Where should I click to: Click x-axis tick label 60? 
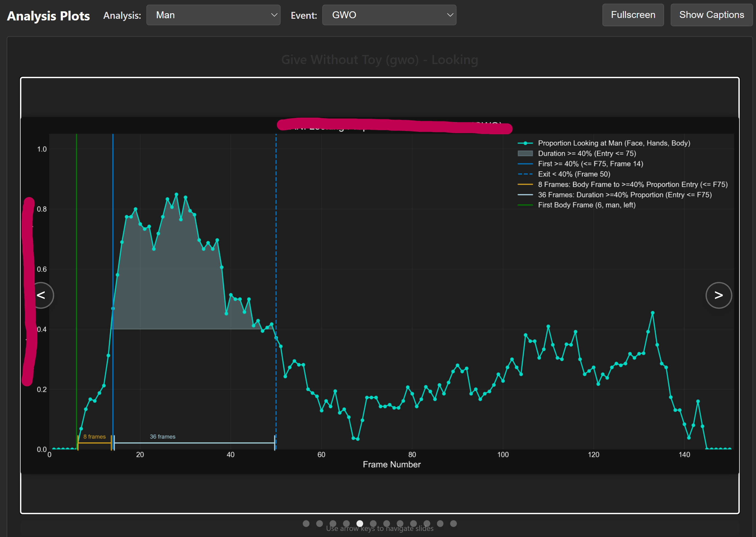(321, 455)
